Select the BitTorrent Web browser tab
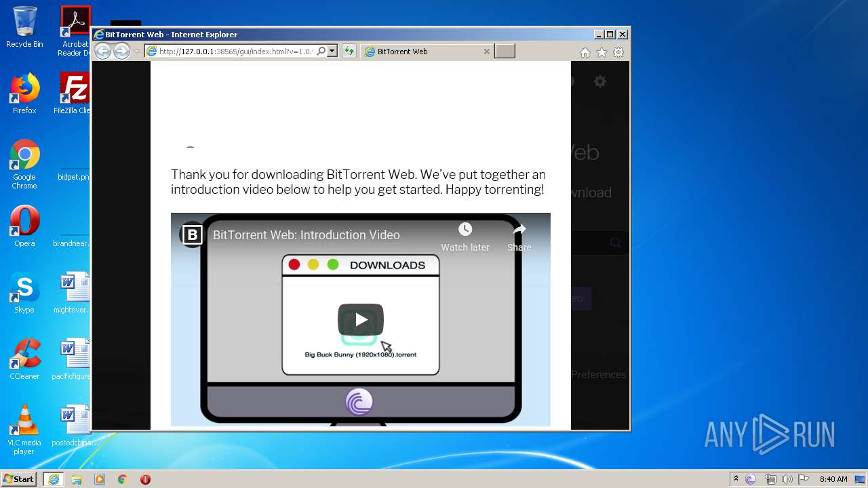The width and height of the screenshot is (868, 488). pyautogui.click(x=427, y=52)
